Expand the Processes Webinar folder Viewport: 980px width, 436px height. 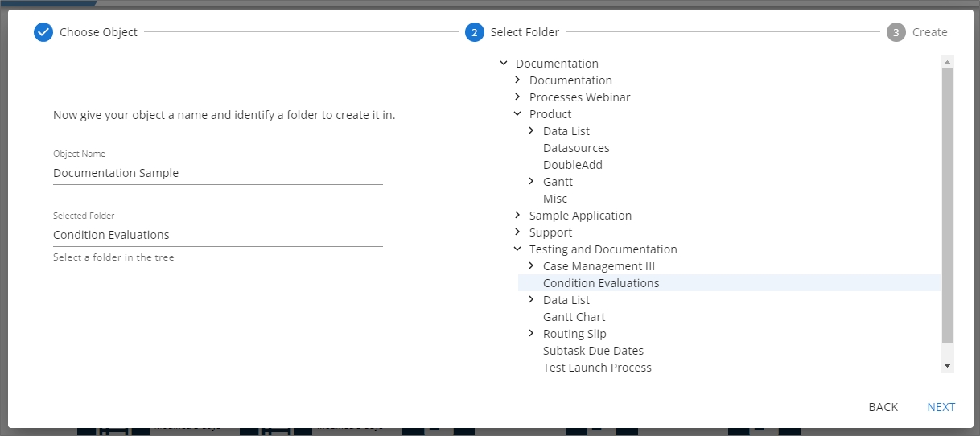click(x=517, y=97)
